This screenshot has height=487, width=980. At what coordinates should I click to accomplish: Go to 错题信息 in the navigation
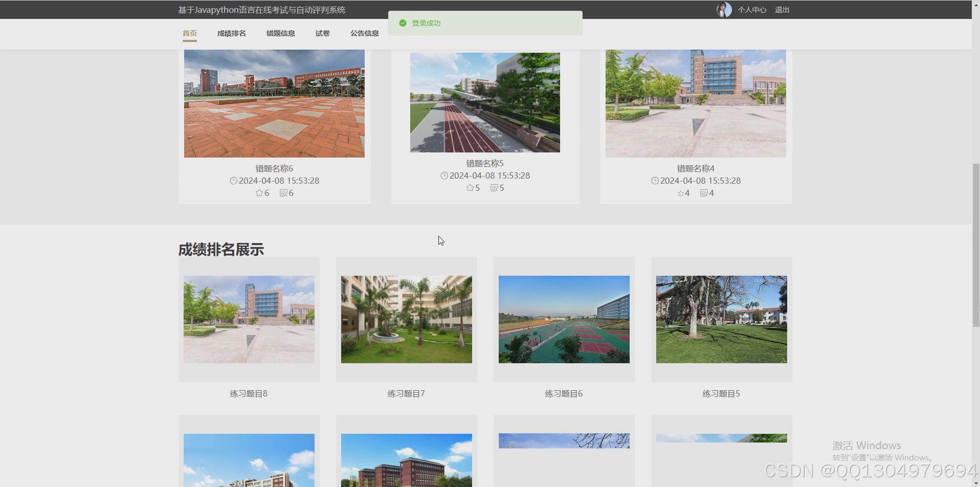click(281, 34)
